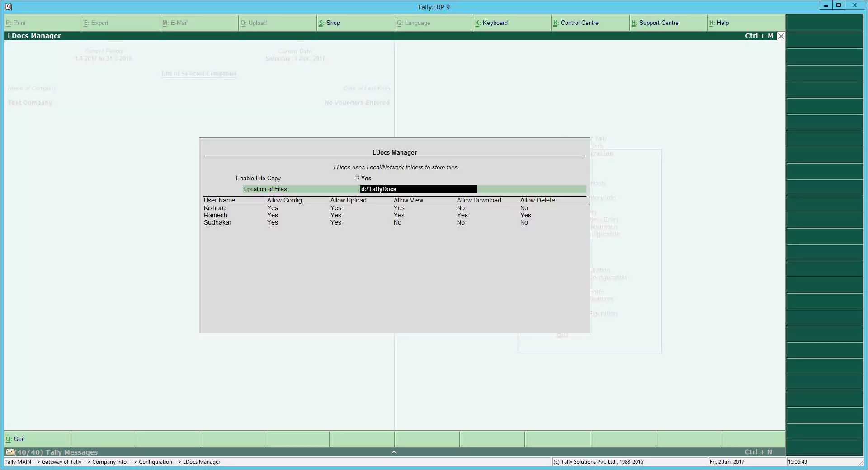Image resolution: width=868 pixels, height=470 pixels.
Task: Click the Tally app icon in title bar
Action: (8, 7)
